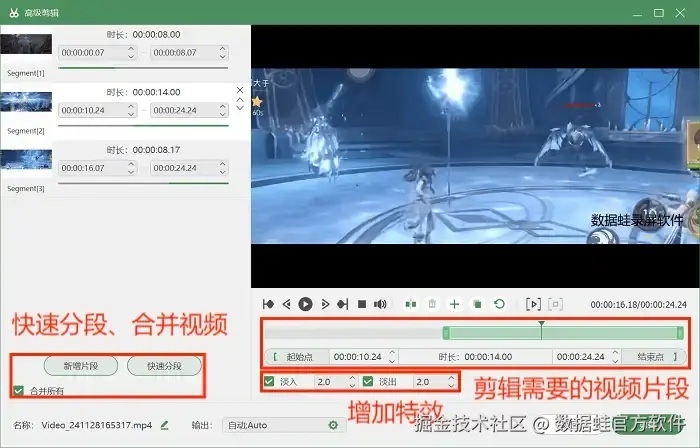Screen dimensions: 700x448
Task: Click the right green trim handle on timeline
Action: tap(680, 333)
